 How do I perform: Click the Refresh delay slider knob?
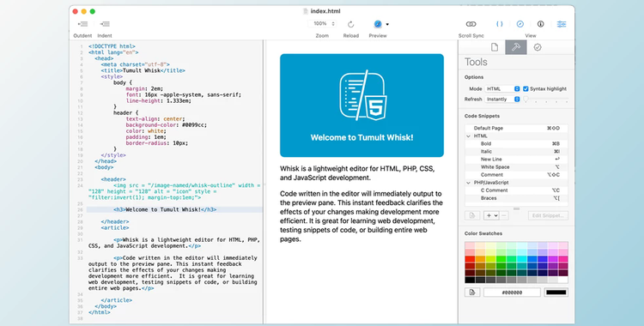(x=526, y=100)
